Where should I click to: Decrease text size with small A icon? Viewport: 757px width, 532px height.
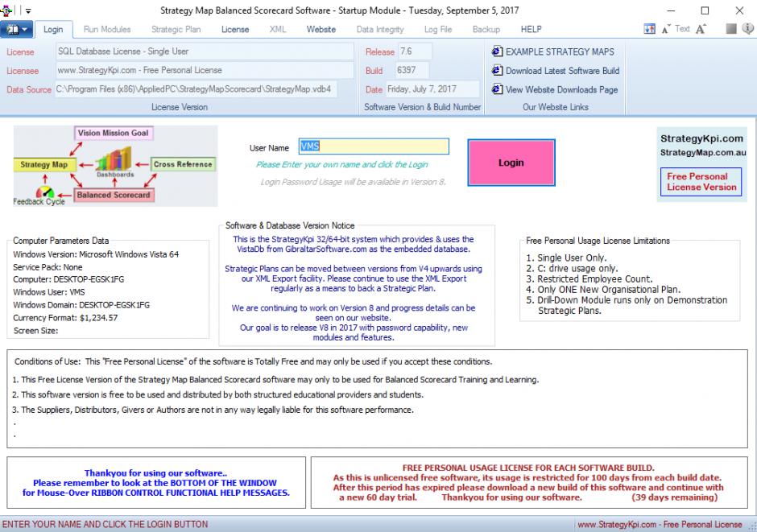pyautogui.click(x=666, y=29)
